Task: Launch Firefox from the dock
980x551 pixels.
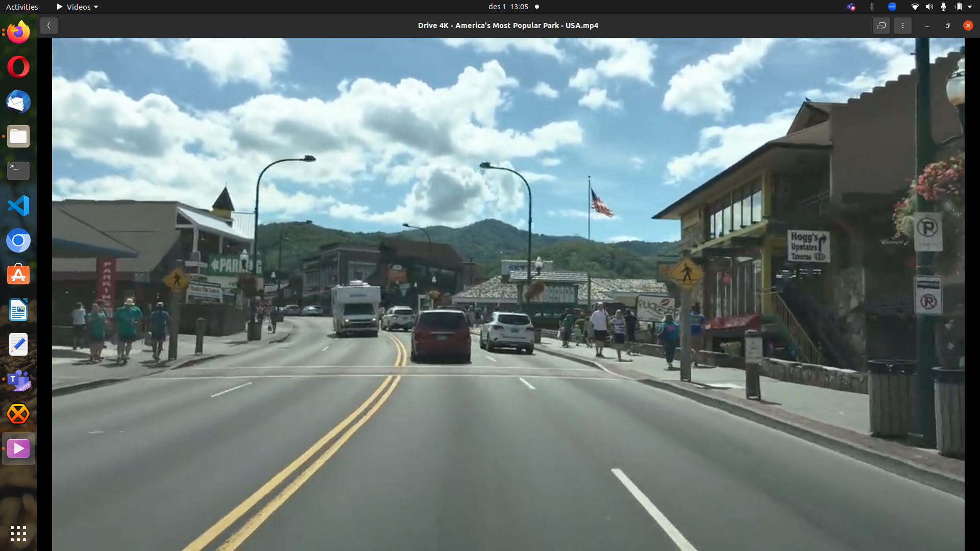Action: point(18,32)
